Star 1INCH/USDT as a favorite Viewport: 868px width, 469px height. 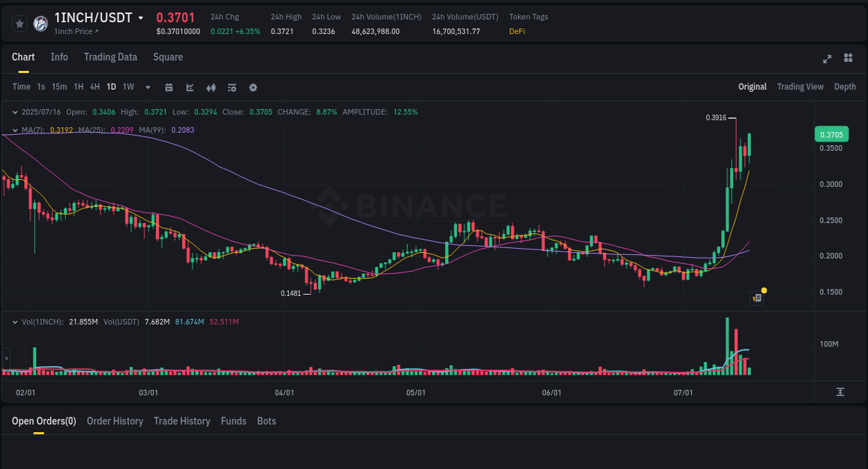19,23
